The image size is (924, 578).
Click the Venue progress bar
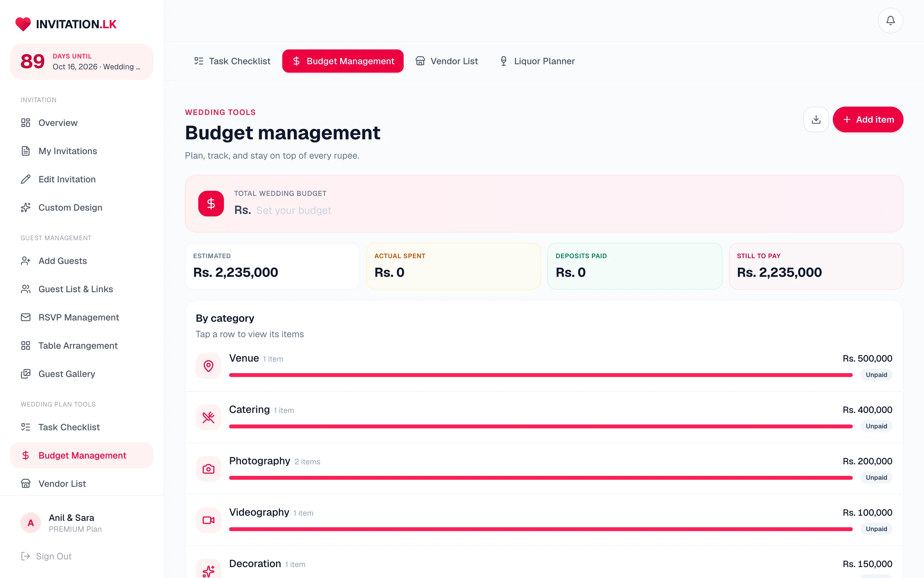point(541,375)
